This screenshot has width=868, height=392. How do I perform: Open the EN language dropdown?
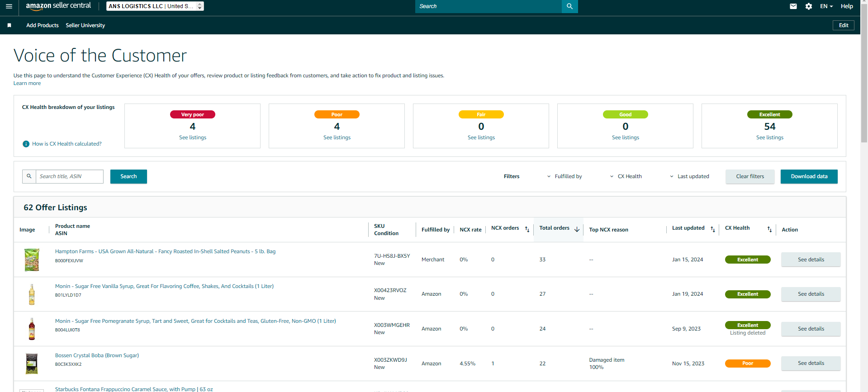tap(826, 6)
